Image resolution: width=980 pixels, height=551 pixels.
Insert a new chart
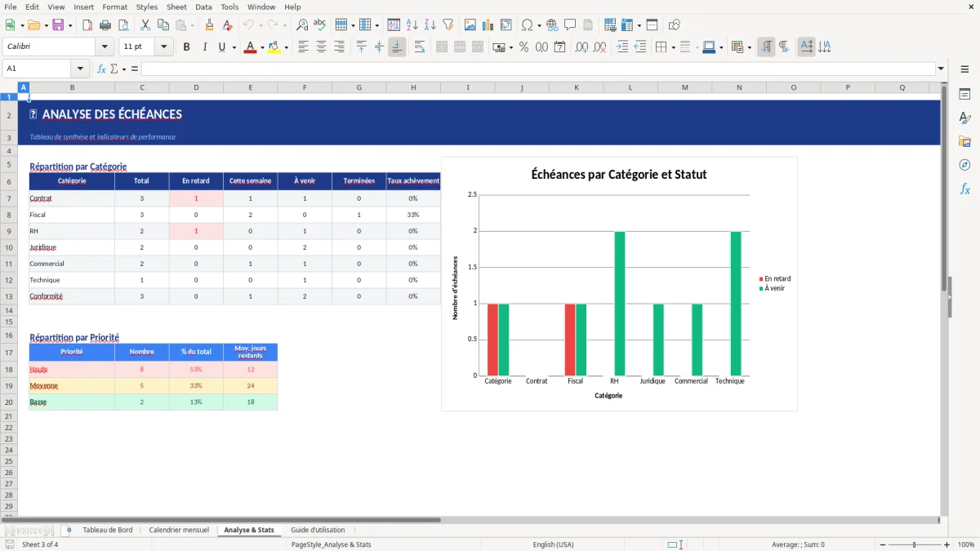tap(488, 24)
